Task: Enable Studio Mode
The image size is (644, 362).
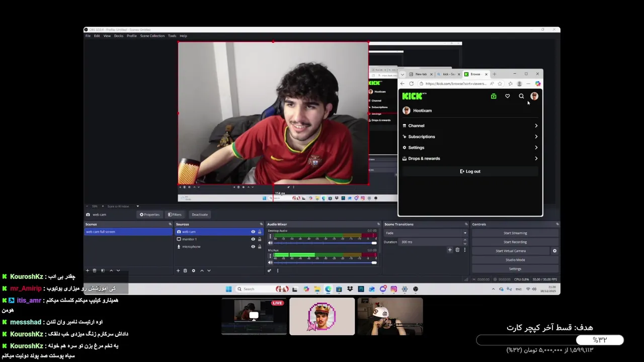Action: [x=515, y=260]
